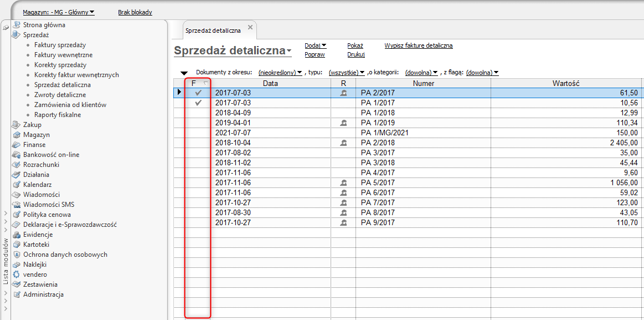The height and width of the screenshot is (320, 644).
Task: Open the Ewidencje module icon
Action: [x=17, y=235]
